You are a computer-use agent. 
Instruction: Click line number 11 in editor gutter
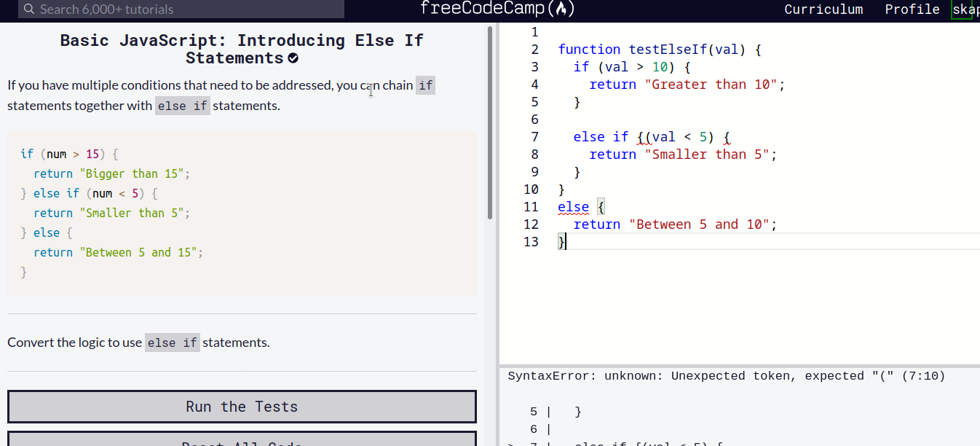[531, 207]
